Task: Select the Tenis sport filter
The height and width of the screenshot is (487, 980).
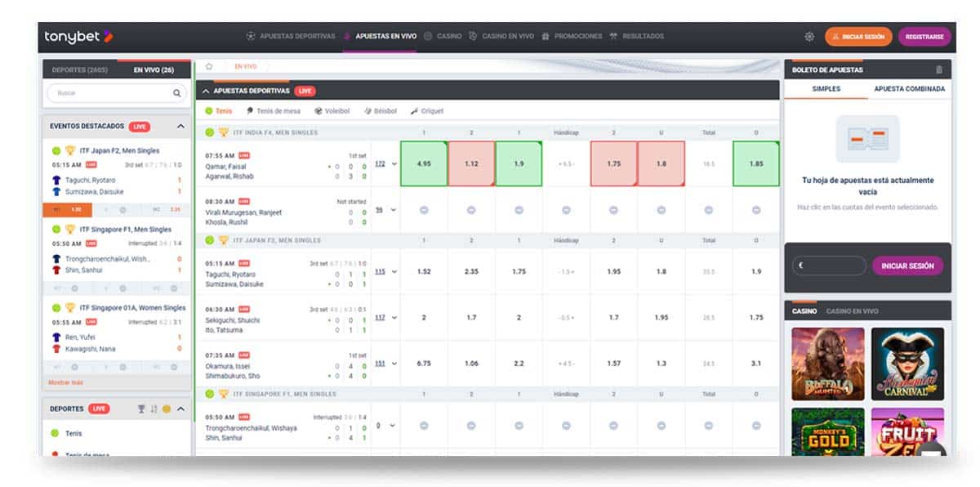Action: [x=218, y=111]
